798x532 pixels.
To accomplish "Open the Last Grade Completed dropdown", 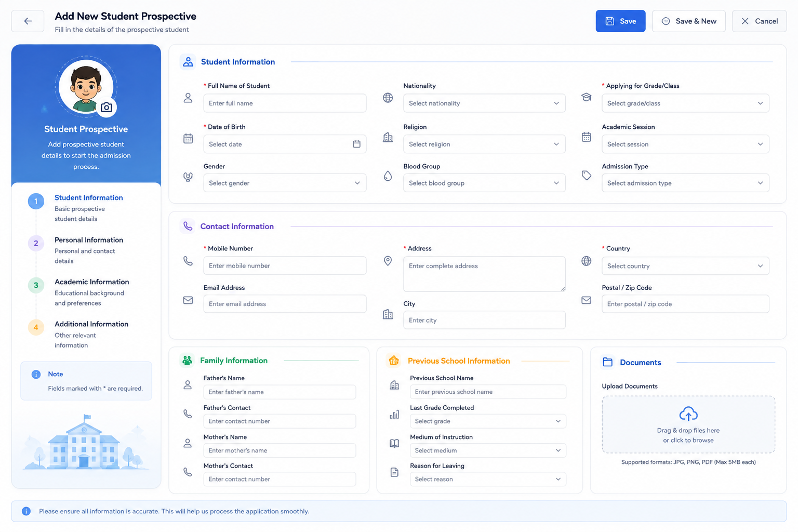I will (488, 421).
